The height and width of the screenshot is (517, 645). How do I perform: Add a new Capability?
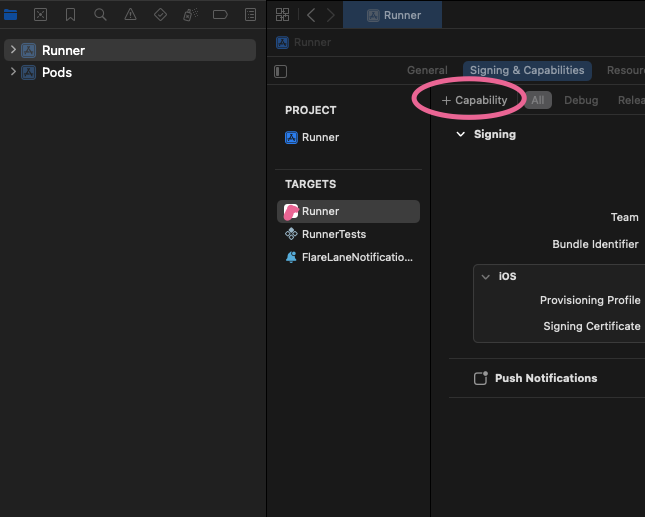click(474, 100)
